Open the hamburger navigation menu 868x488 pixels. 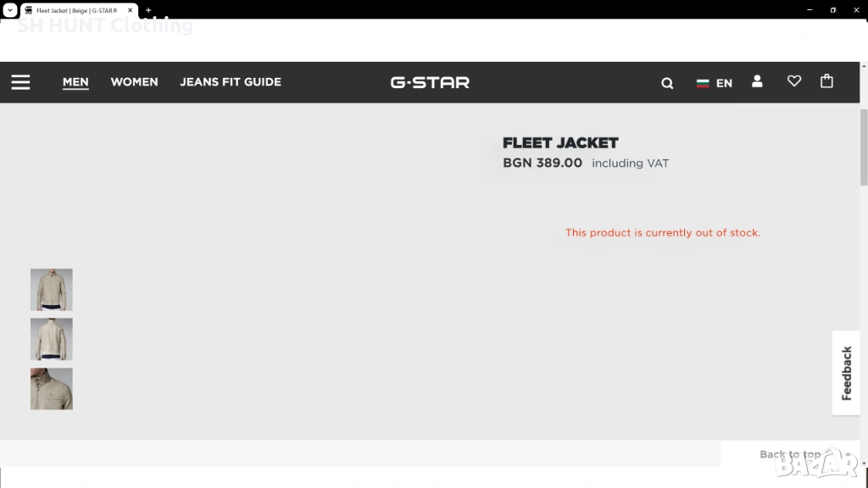tap(20, 82)
